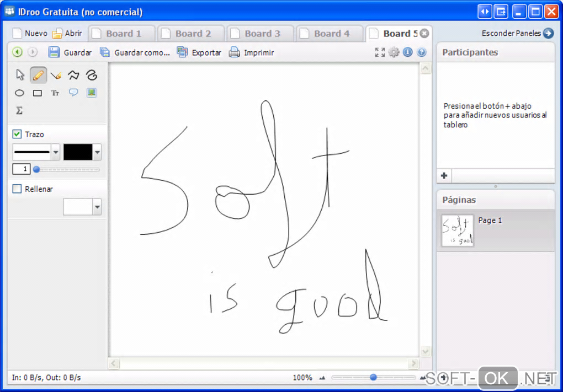Choose the rectangle shape tool
Viewport: 563px width, 392px height.
click(x=38, y=93)
